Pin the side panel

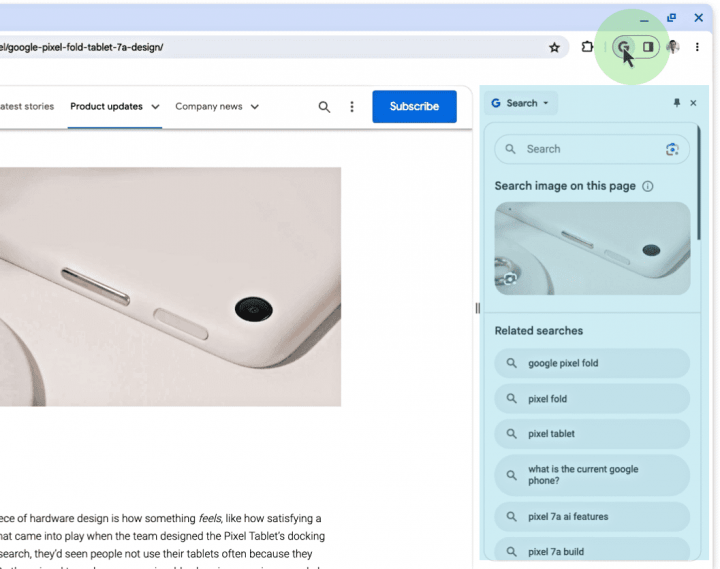point(676,103)
